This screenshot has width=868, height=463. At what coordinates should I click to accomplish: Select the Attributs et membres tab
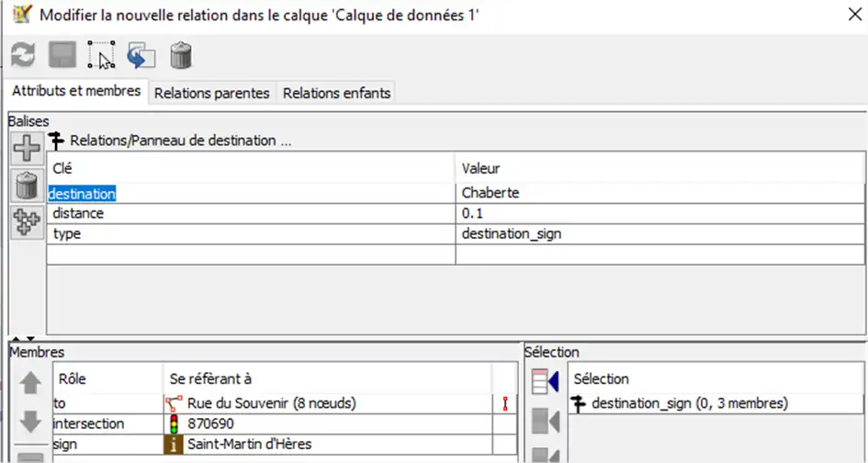coord(76,92)
